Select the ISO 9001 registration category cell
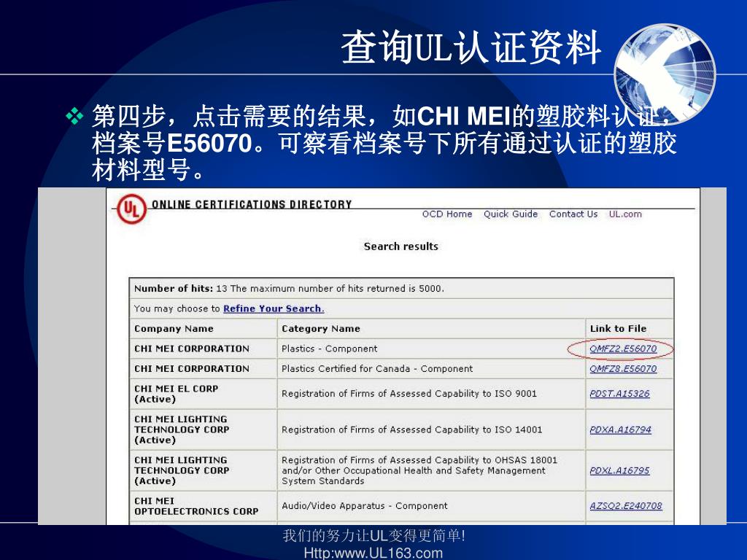Image resolution: width=747 pixels, height=560 pixels. (431, 394)
